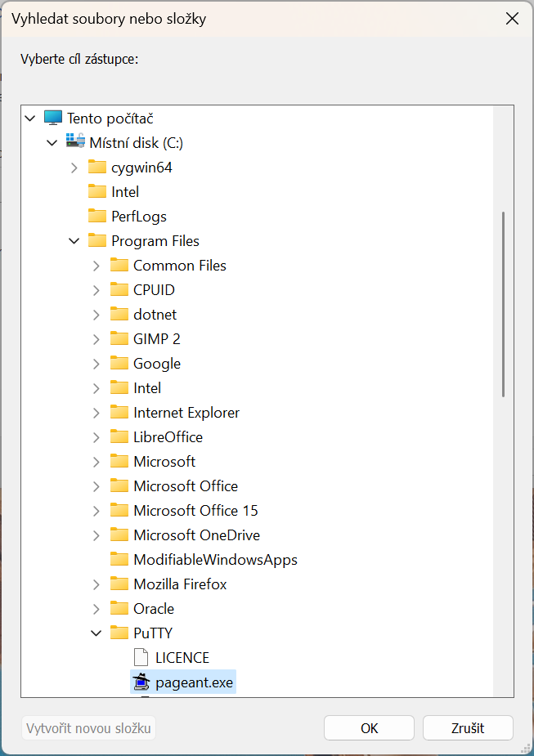Expand the cygwin64 folder

click(74, 168)
